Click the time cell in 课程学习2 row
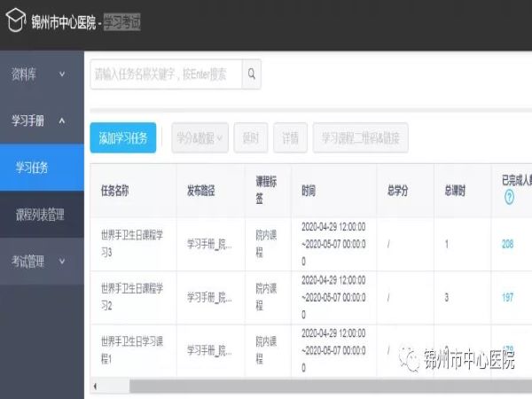 pos(334,297)
